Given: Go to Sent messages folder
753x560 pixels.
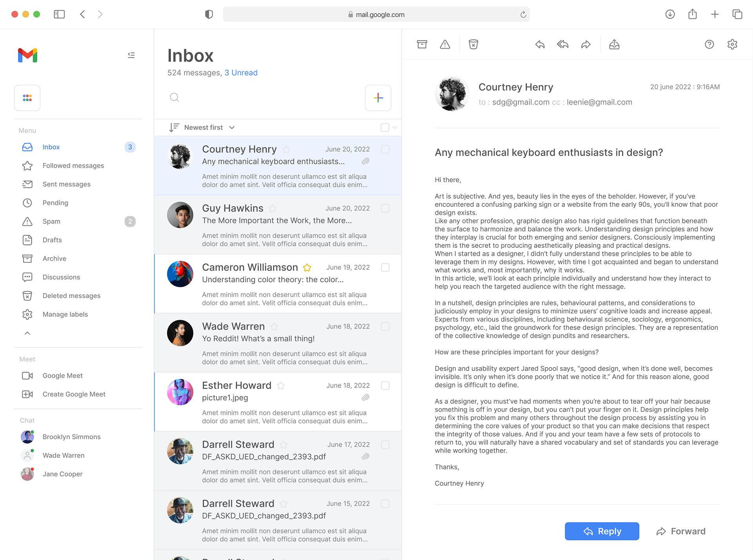Looking at the screenshot, I should pos(66,184).
